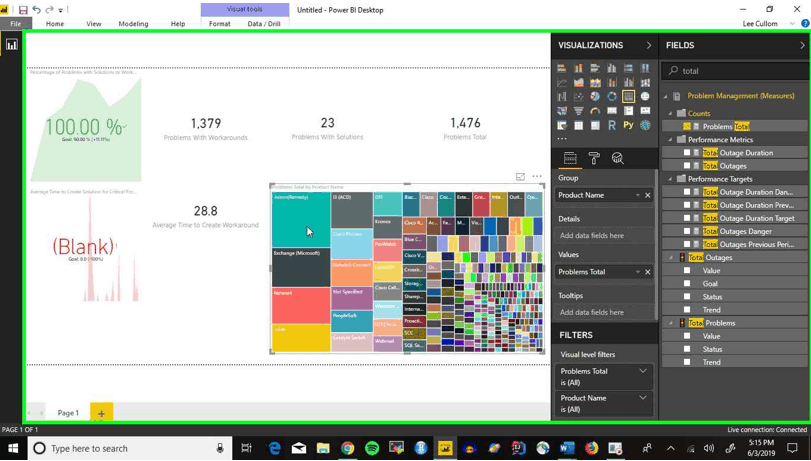Viewport: 811px width, 461px height.
Task: Click the Undo arrow icon
Action: [36, 10]
